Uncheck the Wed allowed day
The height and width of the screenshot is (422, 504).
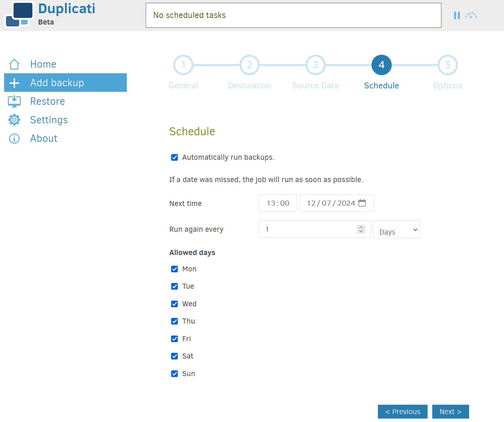(175, 304)
